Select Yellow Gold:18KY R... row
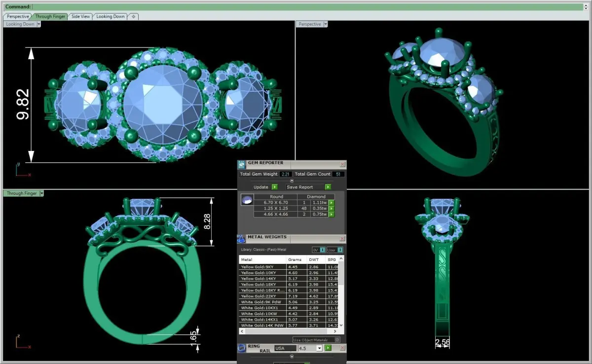This screenshot has width=592, height=364. [289, 290]
